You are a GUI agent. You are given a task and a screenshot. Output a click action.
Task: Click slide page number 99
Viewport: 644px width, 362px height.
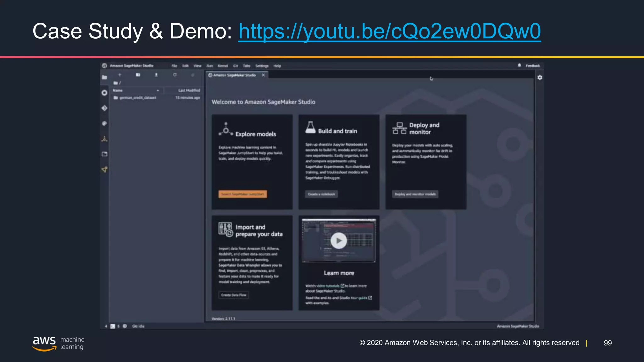click(608, 343)
